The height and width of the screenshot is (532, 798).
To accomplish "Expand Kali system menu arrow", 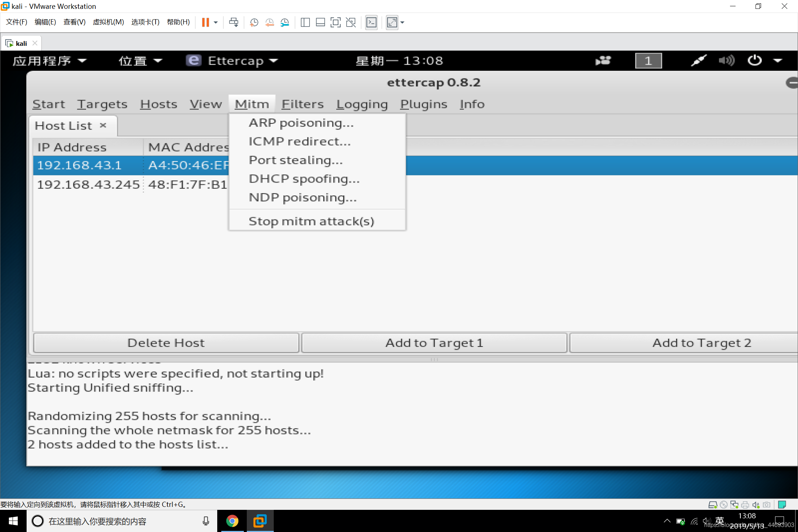I will [778, 61].
